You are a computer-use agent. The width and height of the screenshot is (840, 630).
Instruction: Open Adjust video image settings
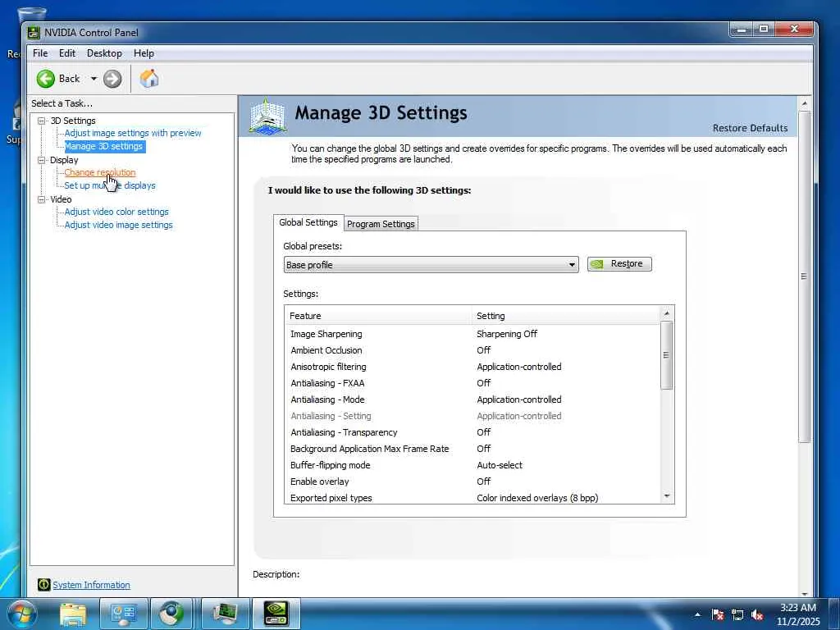(x=118, y=225)
